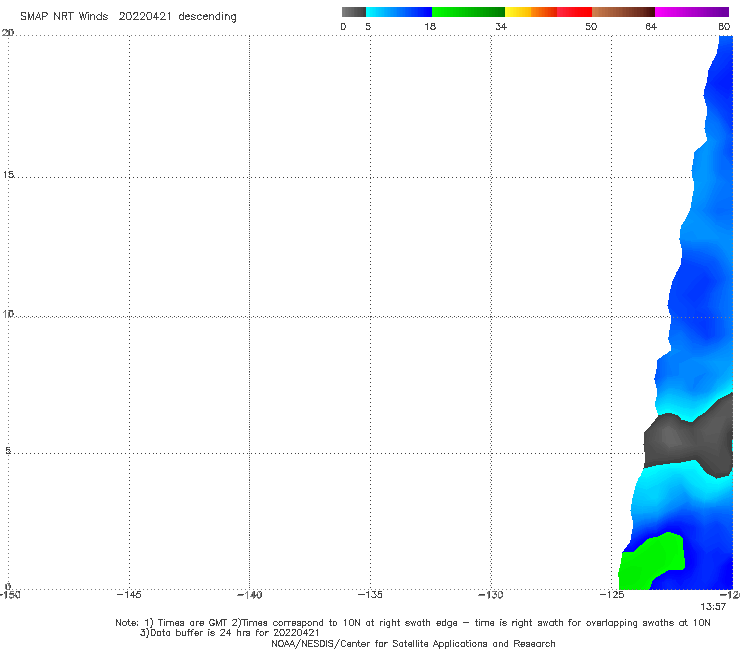Image resolution: width=740 pixels, height=650 pixels.
Task: Click the color bar label '34'
Action: pyautogui.click(x=501, y=26)
